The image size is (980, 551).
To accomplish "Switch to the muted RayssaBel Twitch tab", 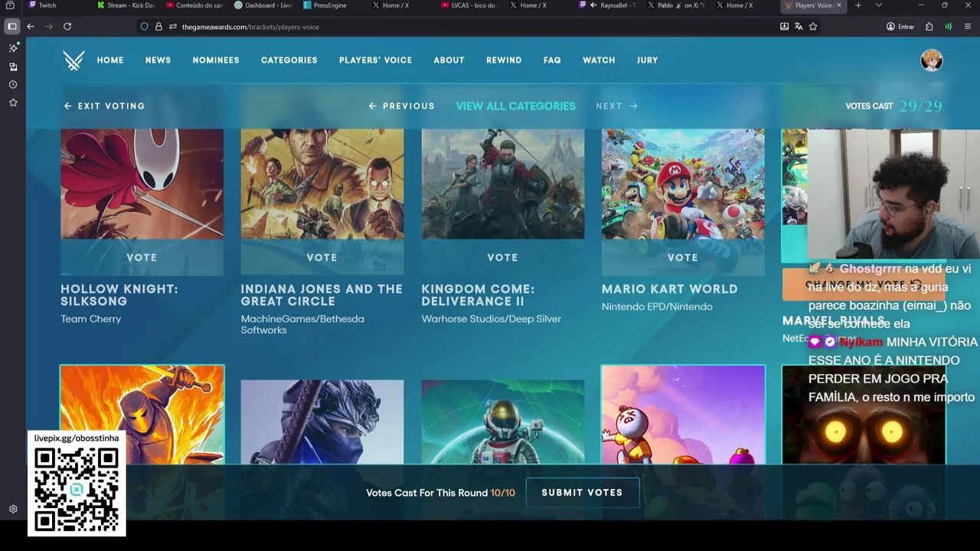I will [x=606, y=5].
